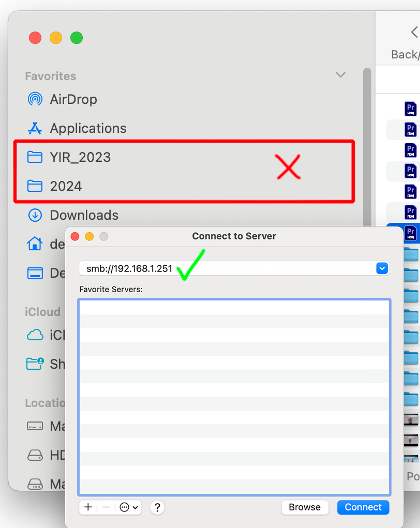The image size is (420, 528).
Task: Go back using the Back arrow
Action: 415,33
